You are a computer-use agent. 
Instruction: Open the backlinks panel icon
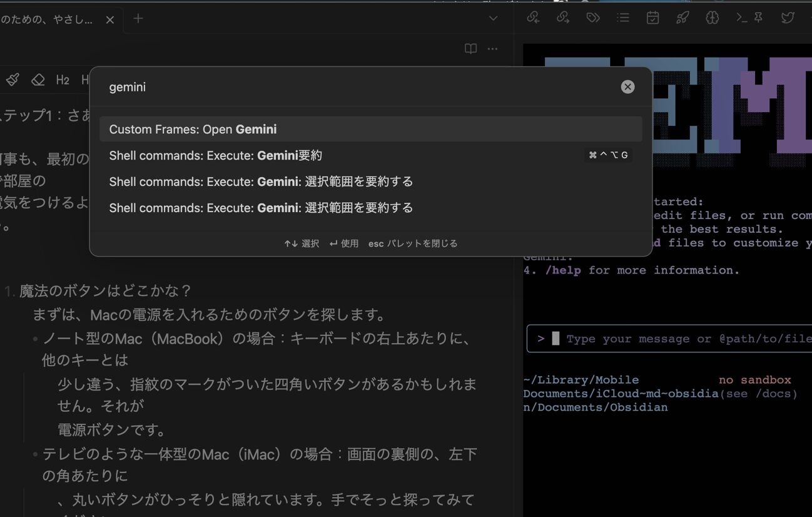point(533,18)
